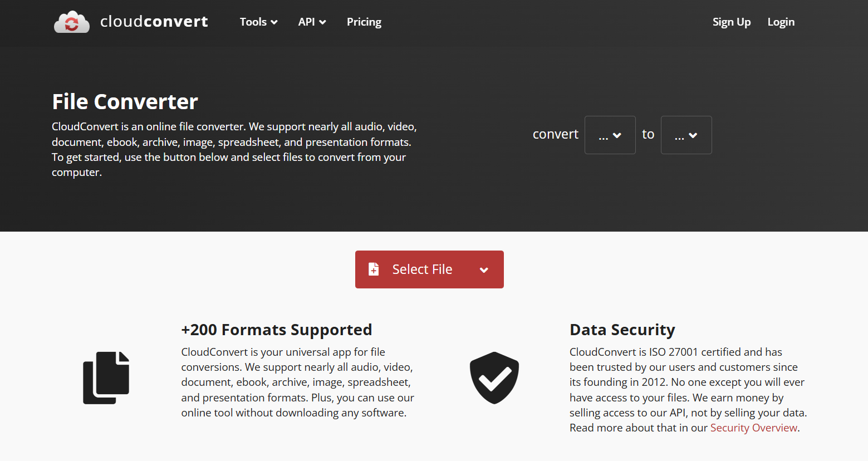868x461 pixels.
Task: Click the File Converter heading
Action: point(125,102)
